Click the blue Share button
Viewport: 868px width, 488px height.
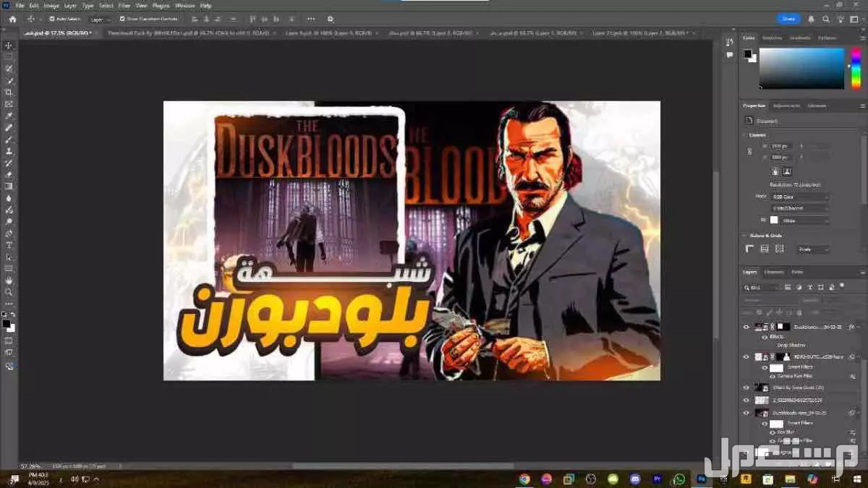click(788, 19)
